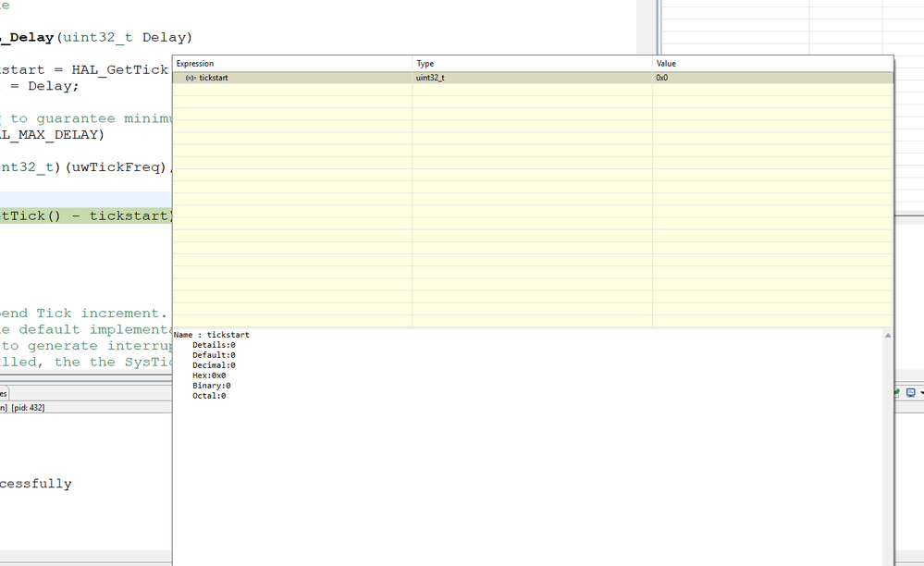
Task: Click the '[pid: 432]' console label
Action: [28, 408]
